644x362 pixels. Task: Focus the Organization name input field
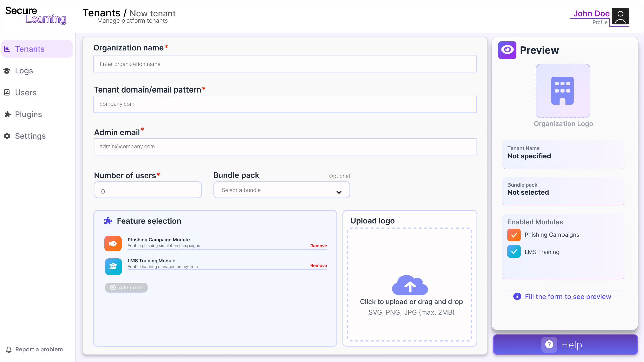pyautogui.click(x=285, y=64)
